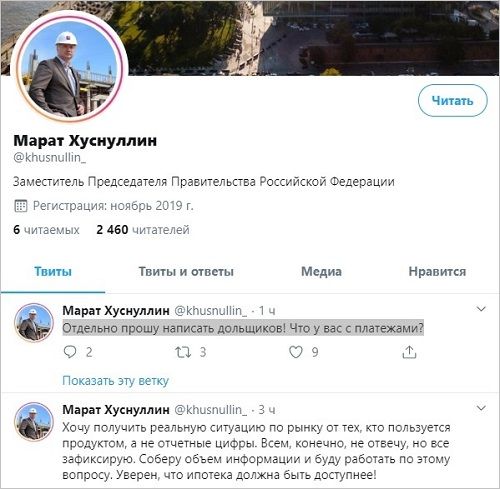Viewport: 500px width, 489px height.
Task: Like the first tweet with 9 likes
Action: tap(296, 352)
